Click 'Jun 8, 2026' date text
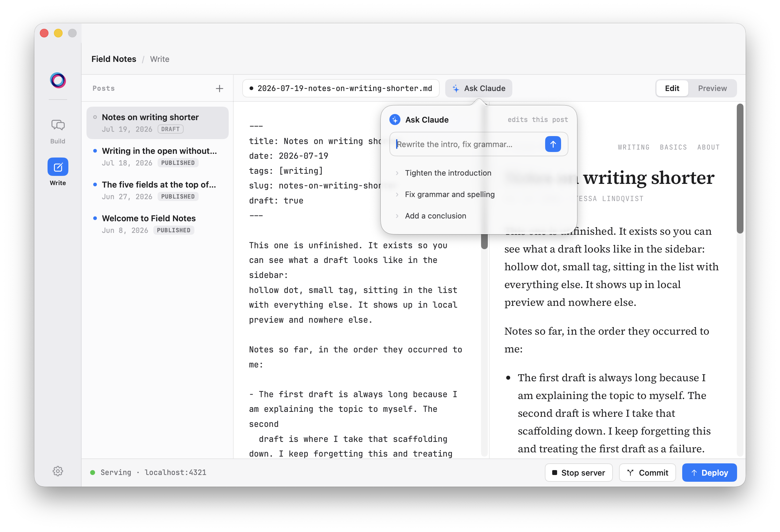The image size is (780, 532). point(125,230)
